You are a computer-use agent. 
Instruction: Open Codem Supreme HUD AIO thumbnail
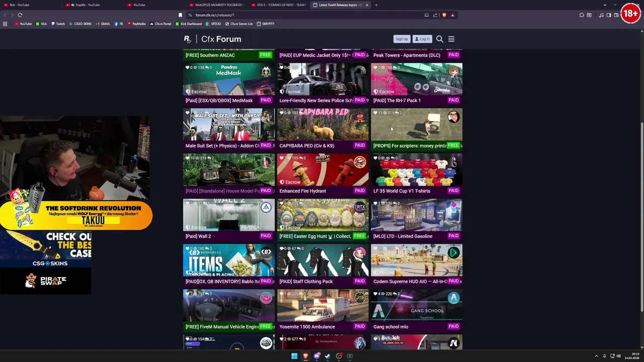[x=417, y=260]
